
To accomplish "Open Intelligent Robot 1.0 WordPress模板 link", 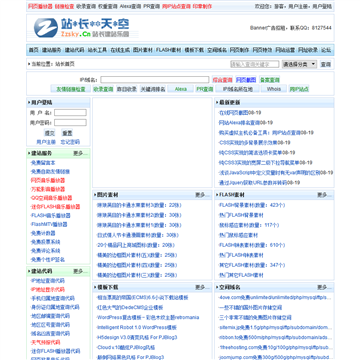I will coord(137,327).
